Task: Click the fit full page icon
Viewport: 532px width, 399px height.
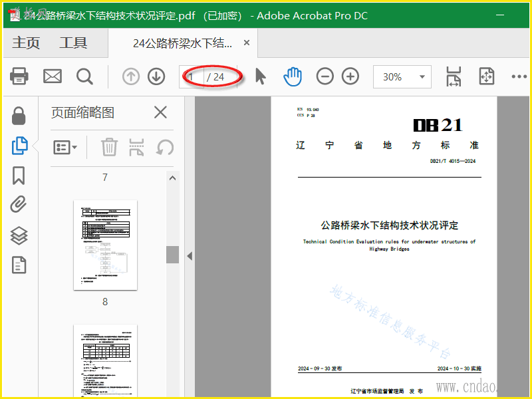Action: pos(487,76)
